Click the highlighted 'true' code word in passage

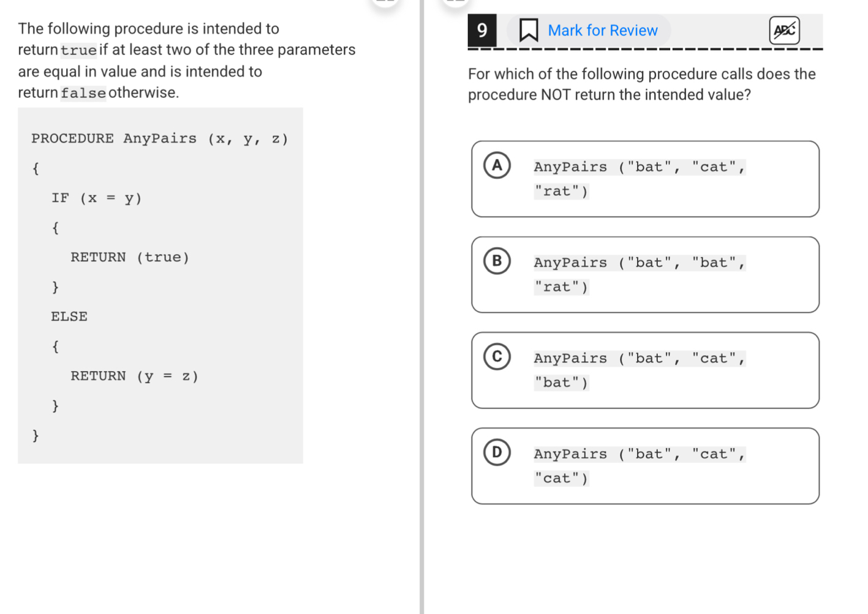coord(78,50)
